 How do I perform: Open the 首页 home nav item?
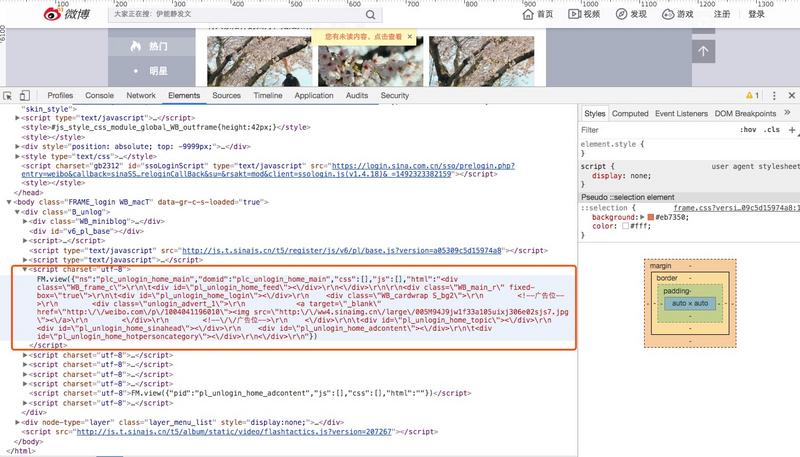(538, 14)
